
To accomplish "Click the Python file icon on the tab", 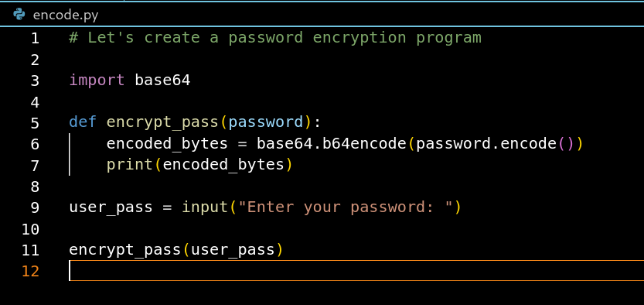I will point(19,15).
